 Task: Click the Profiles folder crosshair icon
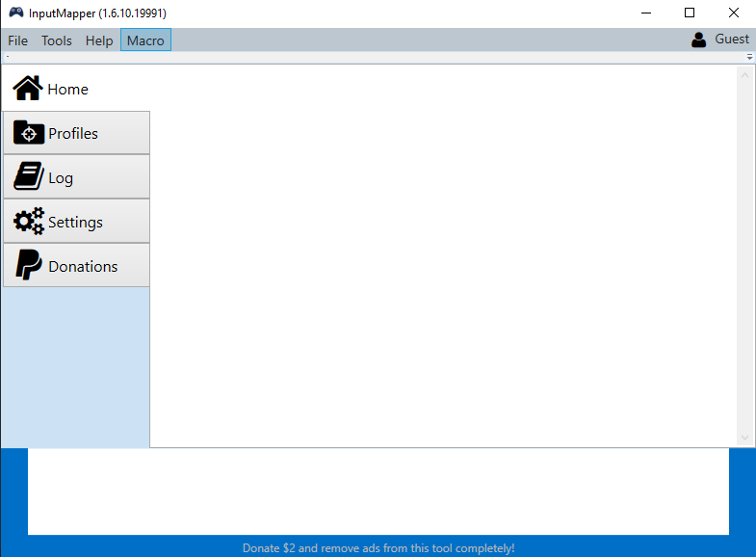[29, 133]
